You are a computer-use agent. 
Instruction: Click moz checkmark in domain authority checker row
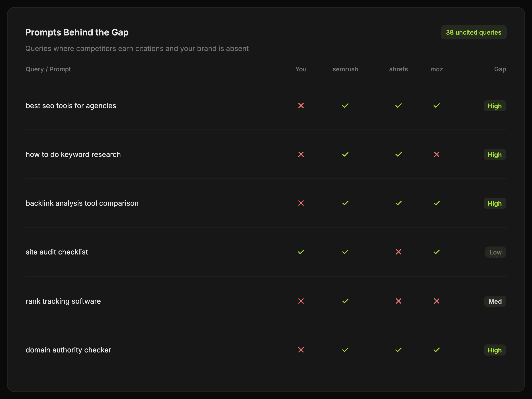pyautogui.click(x=436, y=350)
